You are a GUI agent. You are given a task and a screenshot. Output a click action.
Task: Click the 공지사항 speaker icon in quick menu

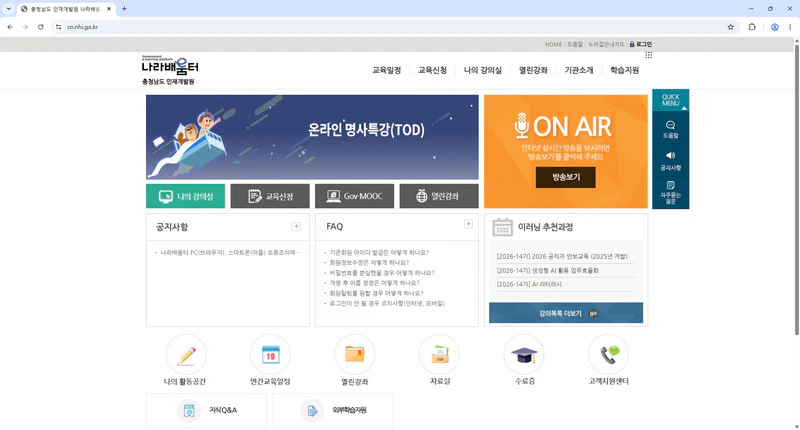point(670,161)
